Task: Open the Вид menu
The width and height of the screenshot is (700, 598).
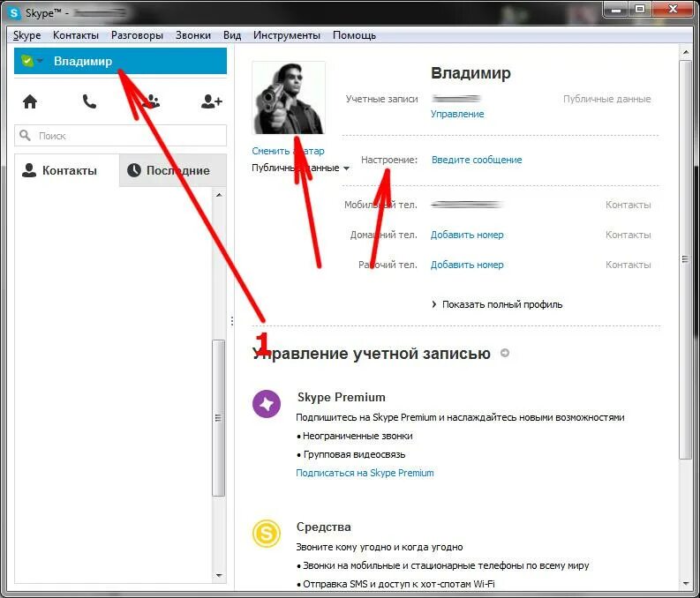Action: [x=232, y=35]
